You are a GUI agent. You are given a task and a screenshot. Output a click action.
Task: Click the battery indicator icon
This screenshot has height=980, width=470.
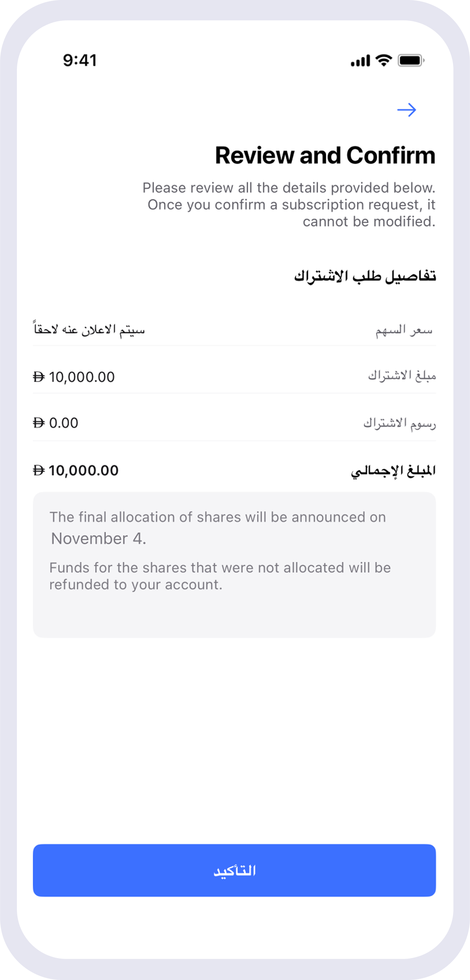coord(411,60)
